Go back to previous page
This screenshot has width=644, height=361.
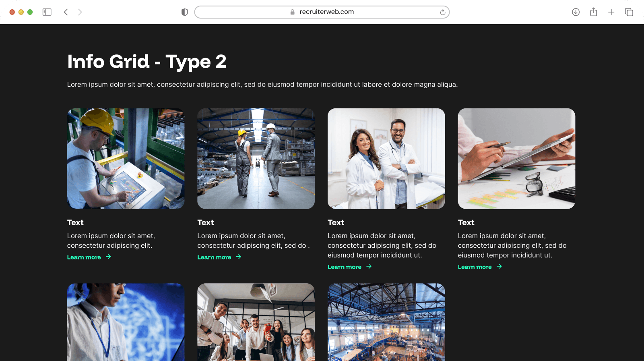click(x=66, y=12)
